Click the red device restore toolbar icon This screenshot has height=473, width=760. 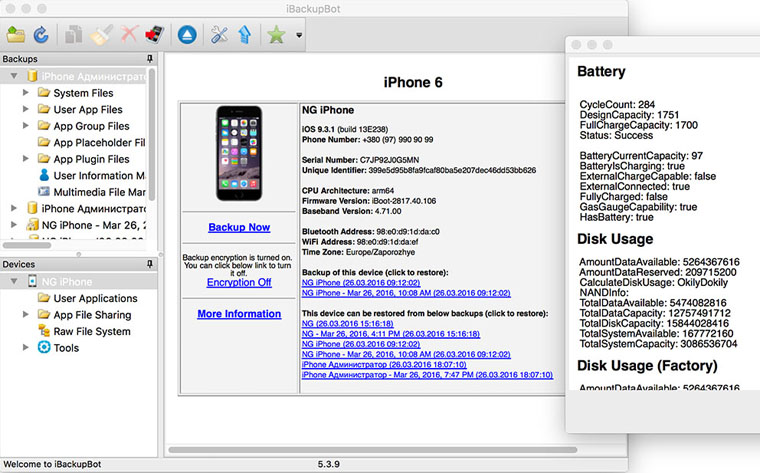coord(155,35)
